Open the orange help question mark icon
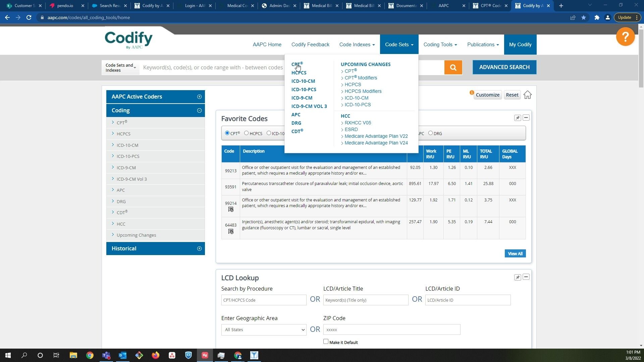Viewport: 644px width, 362px height. [x=625, y=37]
